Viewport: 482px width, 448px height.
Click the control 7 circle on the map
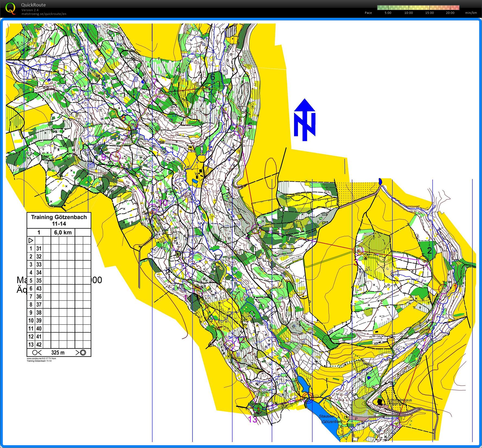[x=161, y=93]
